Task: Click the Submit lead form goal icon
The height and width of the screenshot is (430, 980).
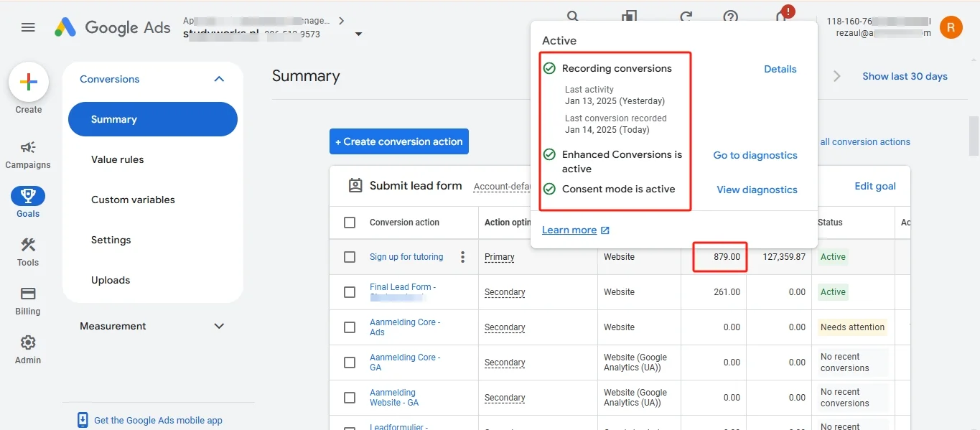Action: point(355,186)
